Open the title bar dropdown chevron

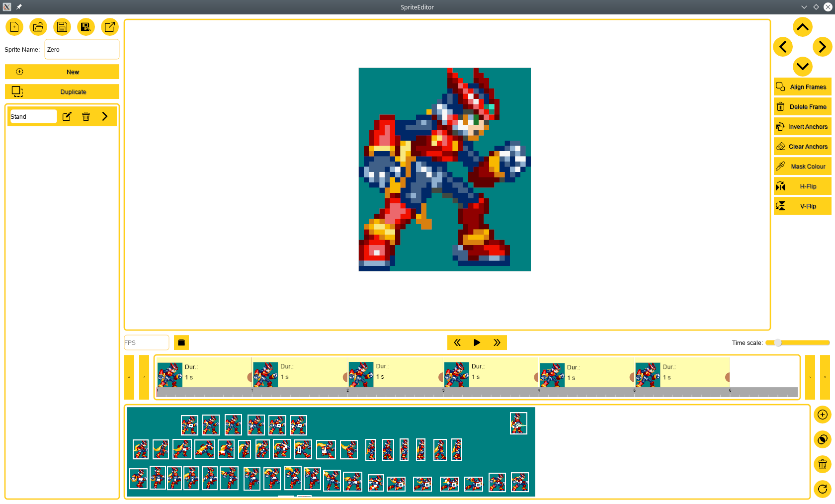pyautogui.click(x=804, y=7)
